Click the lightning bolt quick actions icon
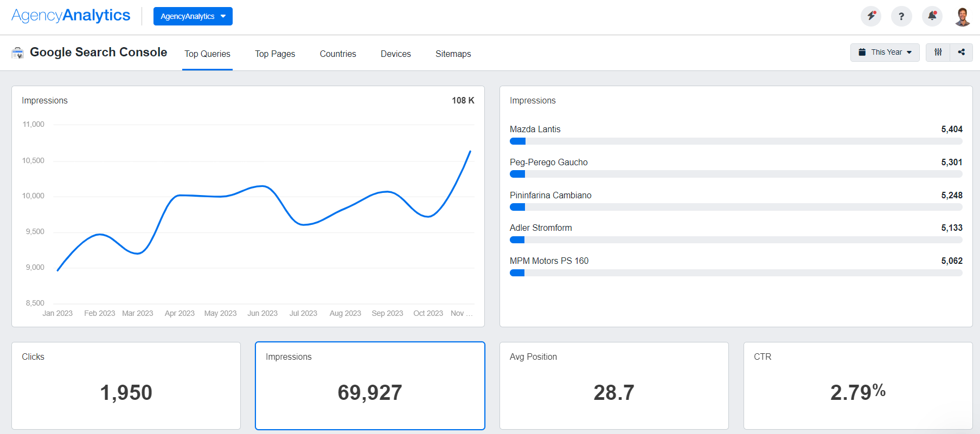 point(871,16)
